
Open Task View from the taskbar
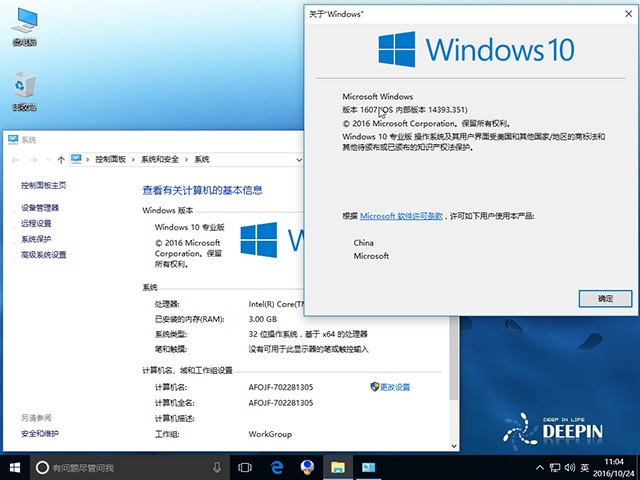(245, 467)
